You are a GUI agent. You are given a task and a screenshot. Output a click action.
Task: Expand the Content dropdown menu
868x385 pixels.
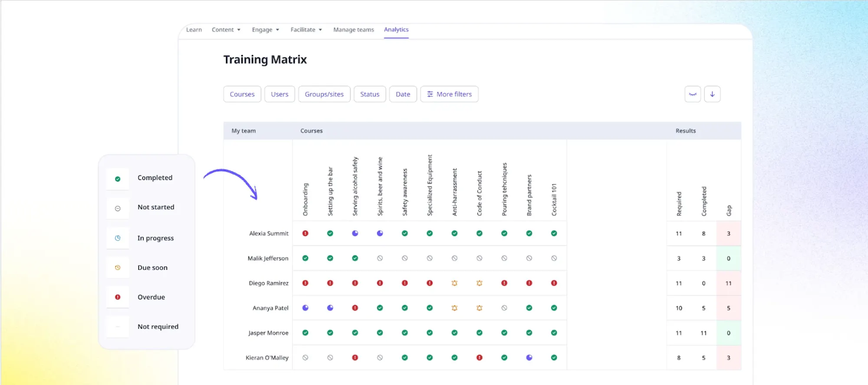click(x=226, y=29)
